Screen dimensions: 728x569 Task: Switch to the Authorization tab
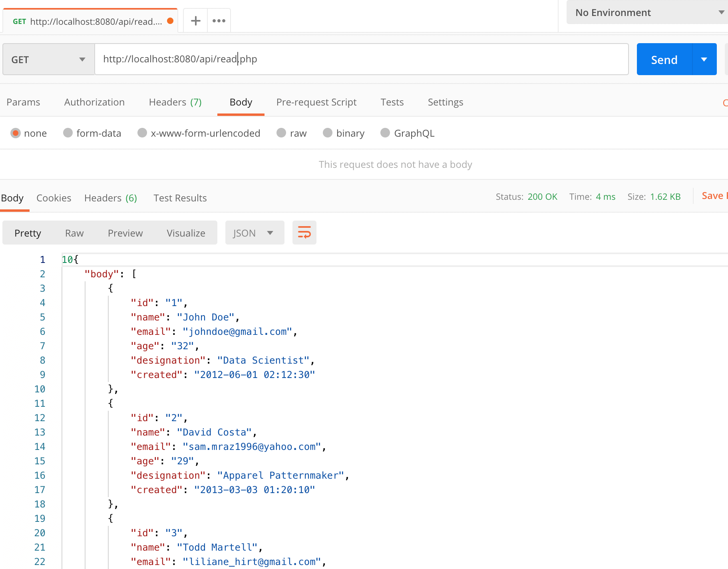[94, 102]
